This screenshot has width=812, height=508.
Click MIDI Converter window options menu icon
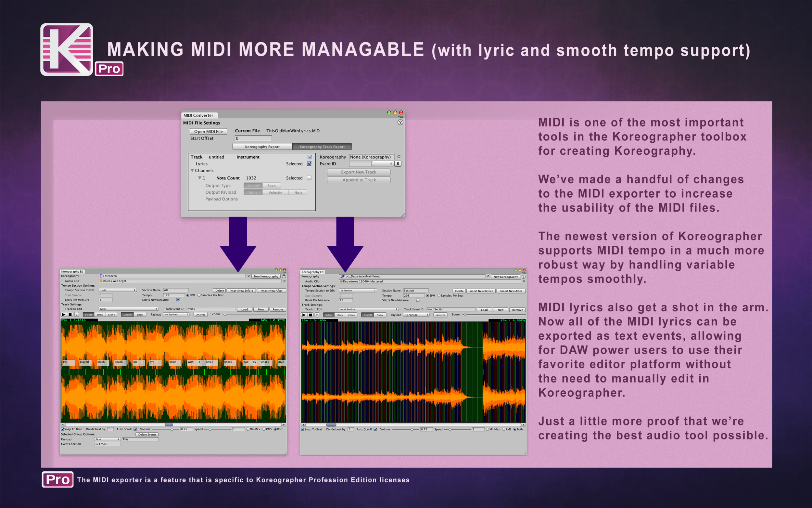[x=401, y=117]
